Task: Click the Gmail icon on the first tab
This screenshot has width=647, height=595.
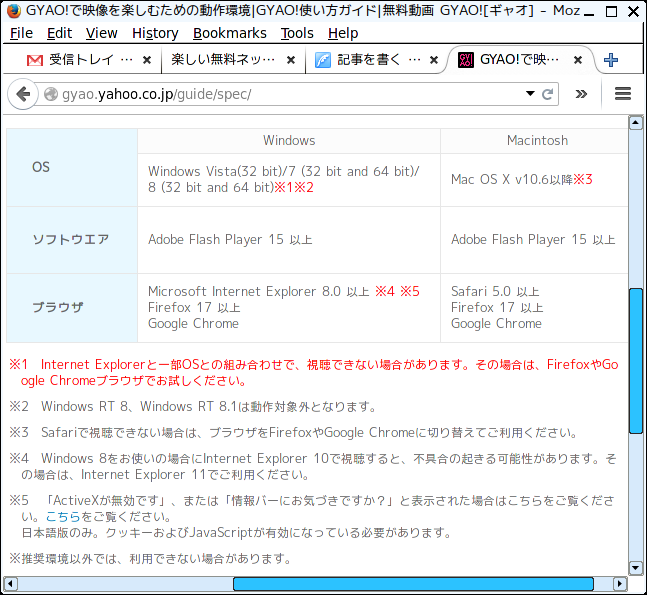Action: click(x=35, y=60)
